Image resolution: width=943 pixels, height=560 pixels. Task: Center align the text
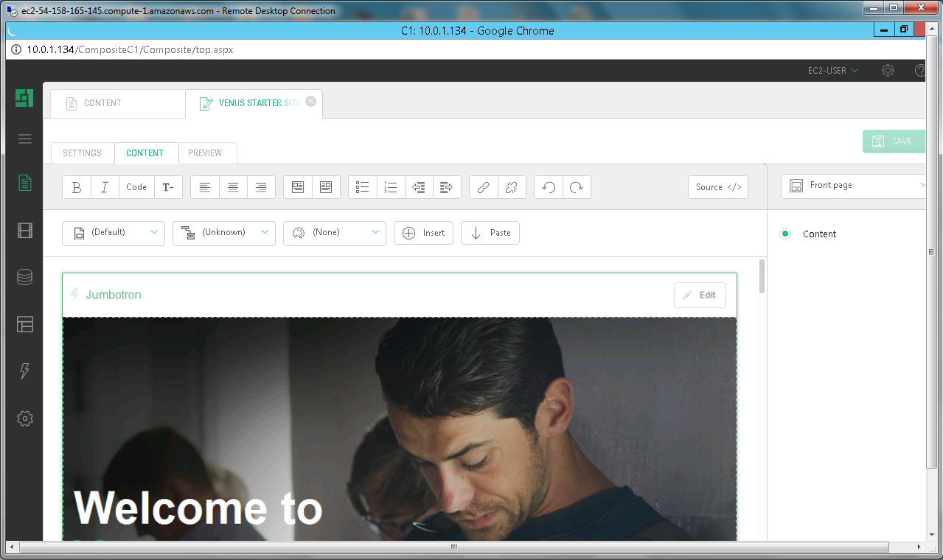pos(233,187)
